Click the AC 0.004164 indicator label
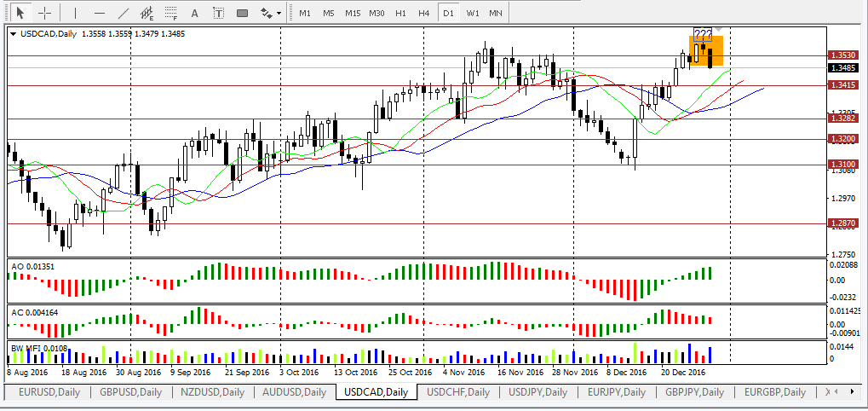Image resolution: width=868 pixels, height=411 pixels. click(35, 312)
